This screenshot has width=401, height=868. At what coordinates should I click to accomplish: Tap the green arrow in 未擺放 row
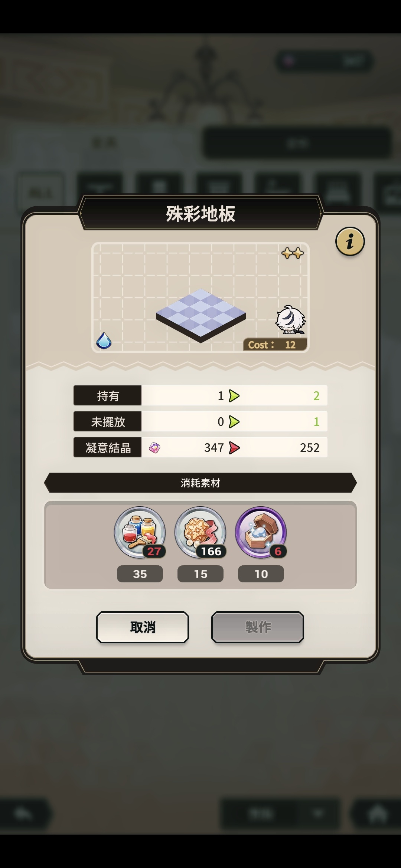tap(234, 422)
